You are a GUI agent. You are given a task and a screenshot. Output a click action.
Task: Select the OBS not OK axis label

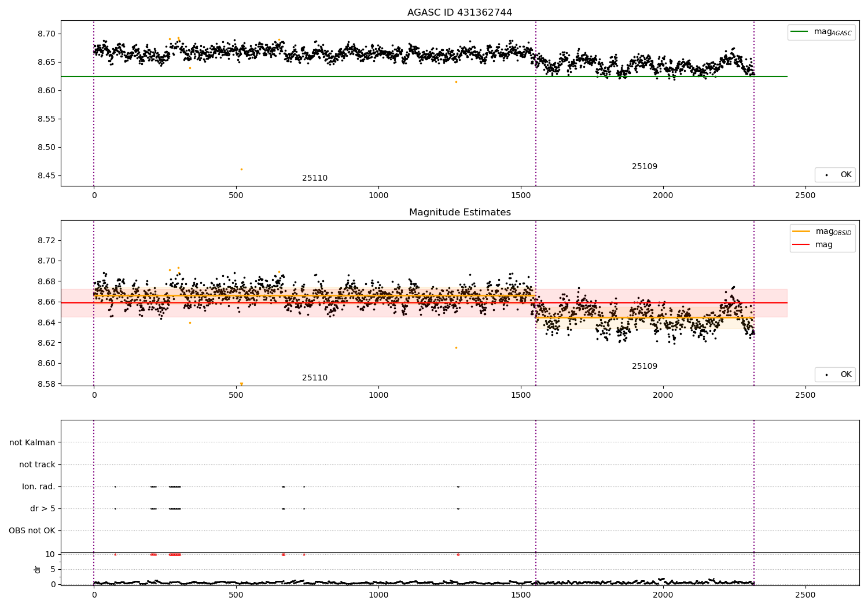point(32,530)
